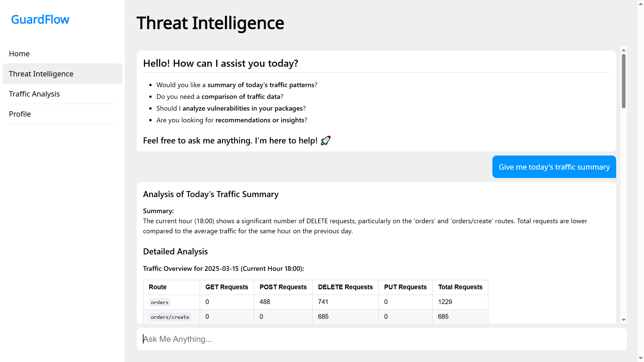644x362 pixels.
Task: Open the Home page
Action: tap(19, 54)
